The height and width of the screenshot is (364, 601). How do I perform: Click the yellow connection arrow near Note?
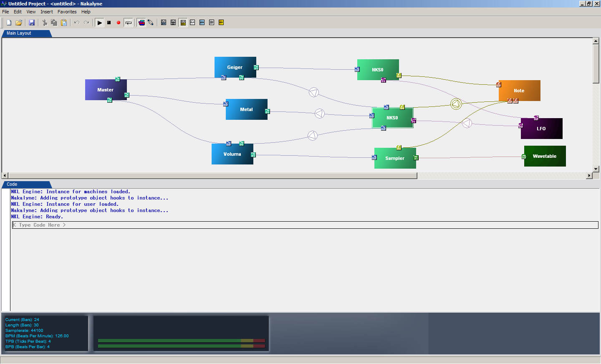[456, 104]
